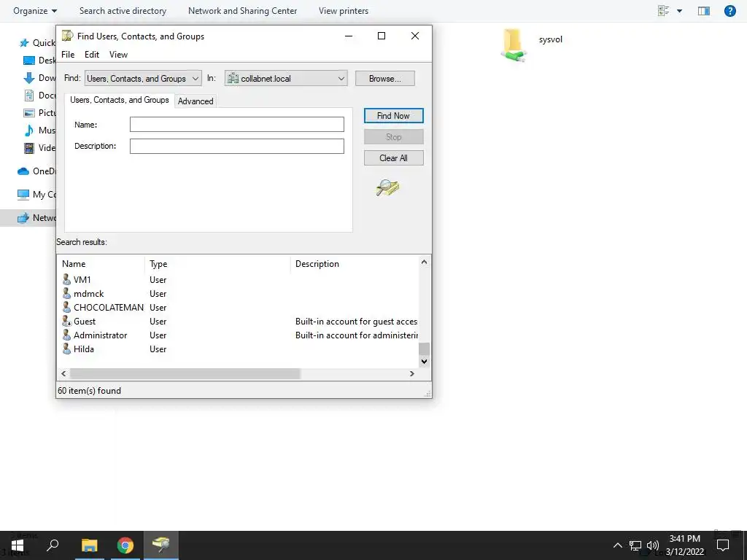This screenshot has width=747, height=560.
Task: Click the Pictures icon in sidebar
Action: point(29,113)
